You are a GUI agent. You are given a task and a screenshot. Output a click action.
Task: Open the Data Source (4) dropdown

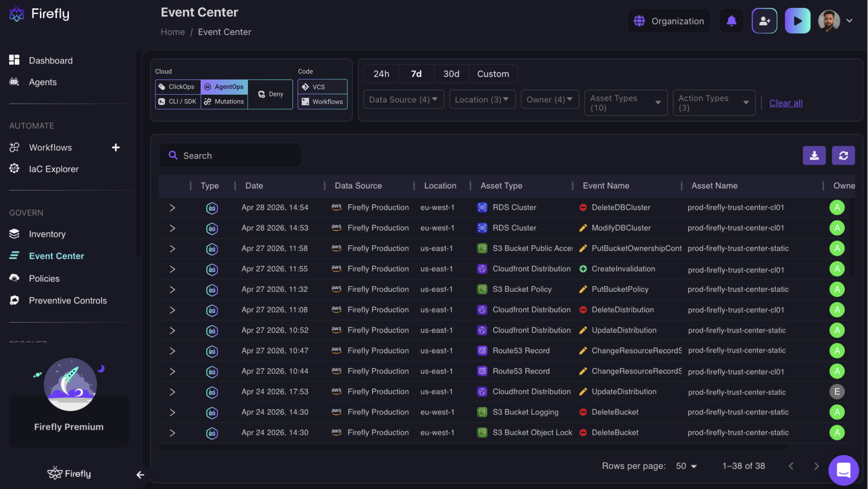click(403, 99)
